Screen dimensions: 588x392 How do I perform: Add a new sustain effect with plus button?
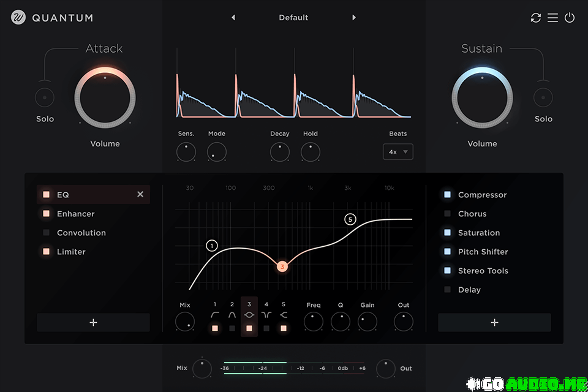pyautogui.click(x=494, y=322)
